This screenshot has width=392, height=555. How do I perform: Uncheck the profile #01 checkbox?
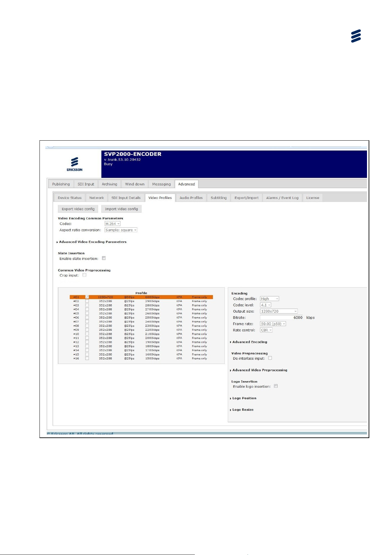tap(87, 297)
